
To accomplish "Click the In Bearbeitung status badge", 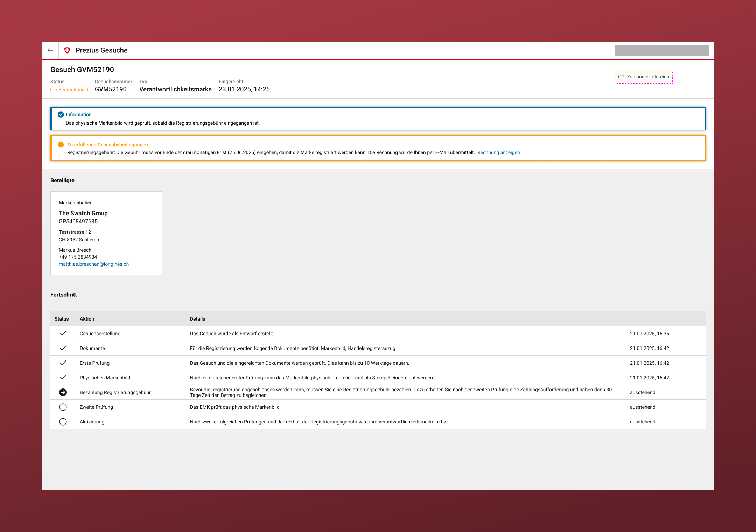I will coord(69,90).
